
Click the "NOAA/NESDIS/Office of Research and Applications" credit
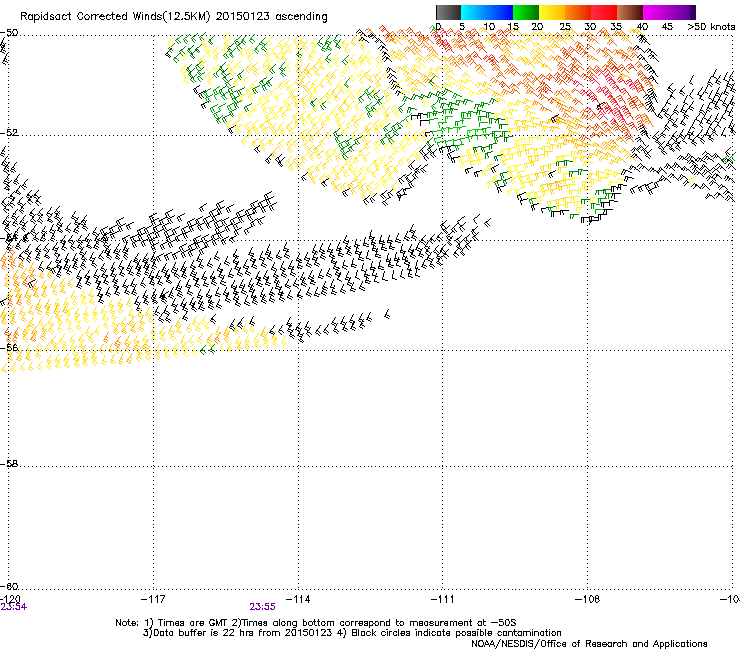point(589,644)
